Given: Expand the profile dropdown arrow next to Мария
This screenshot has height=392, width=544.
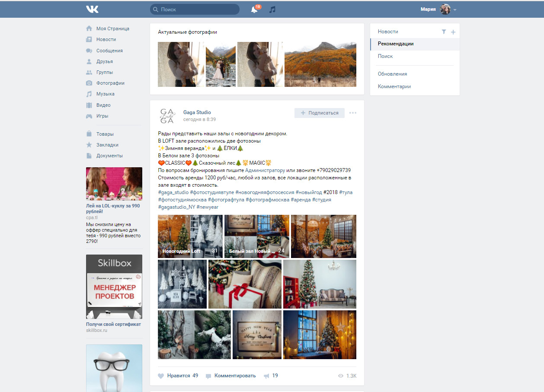Looking at the screenshot, I should tap(455, 10).
